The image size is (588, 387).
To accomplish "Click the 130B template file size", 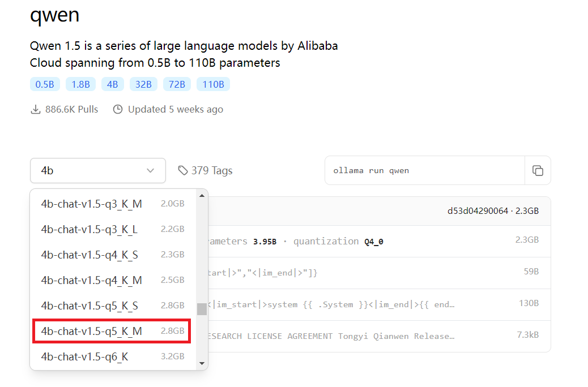I will coord(529,303).
